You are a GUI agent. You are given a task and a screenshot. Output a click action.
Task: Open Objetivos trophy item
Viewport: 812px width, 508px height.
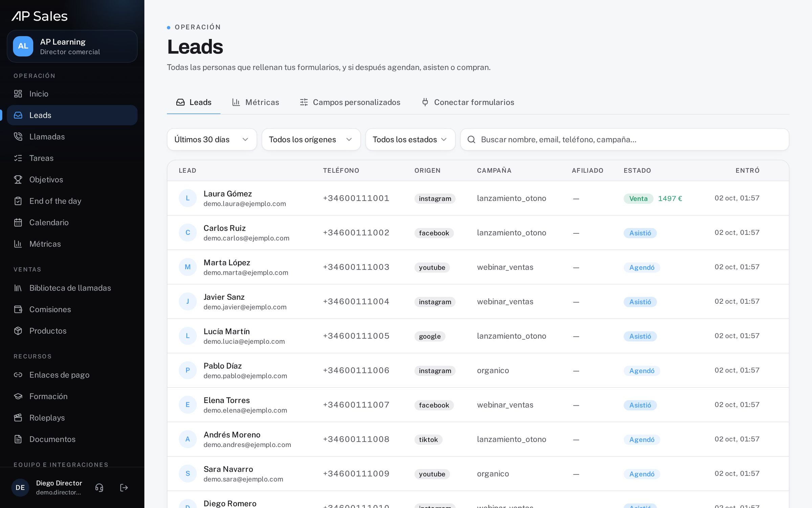[72, 179]
